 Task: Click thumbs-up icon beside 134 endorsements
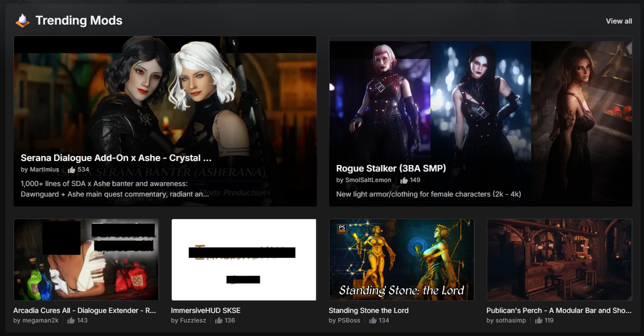point(372,320)
